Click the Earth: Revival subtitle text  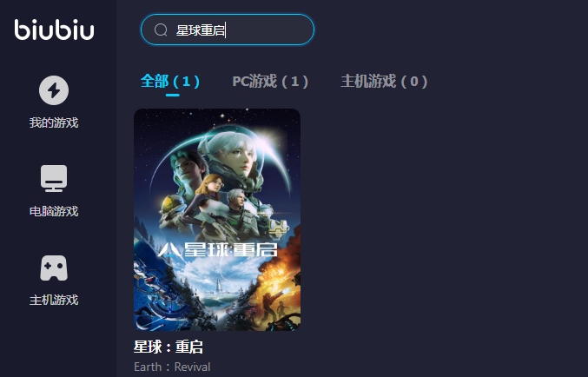click(x=172, y=367)
